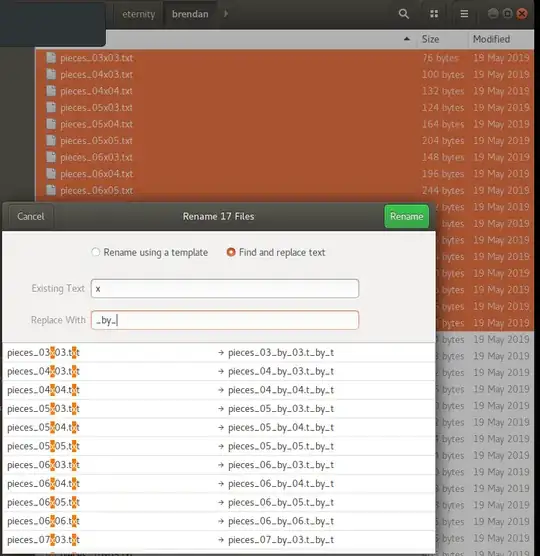540x556 pixels.
Task: Click preview result pieces_05_by_03.t_by_t
Action: (281, 409)
